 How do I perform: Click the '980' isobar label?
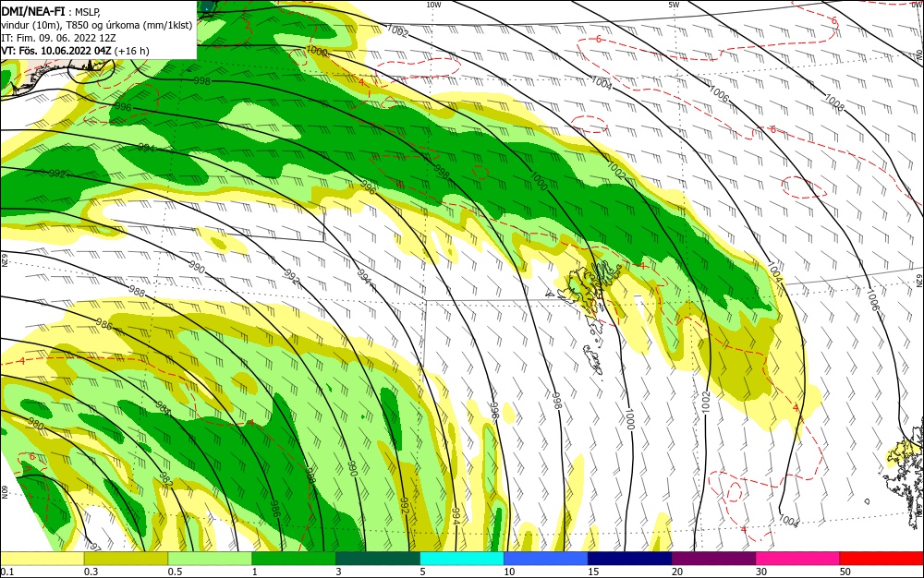pos(36,425)
